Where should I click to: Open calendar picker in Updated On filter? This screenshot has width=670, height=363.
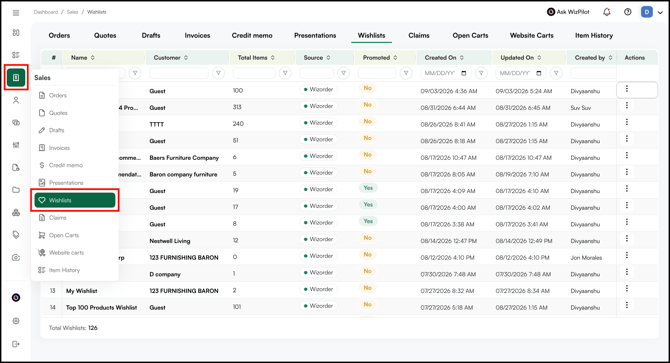(x=538, y=73)
